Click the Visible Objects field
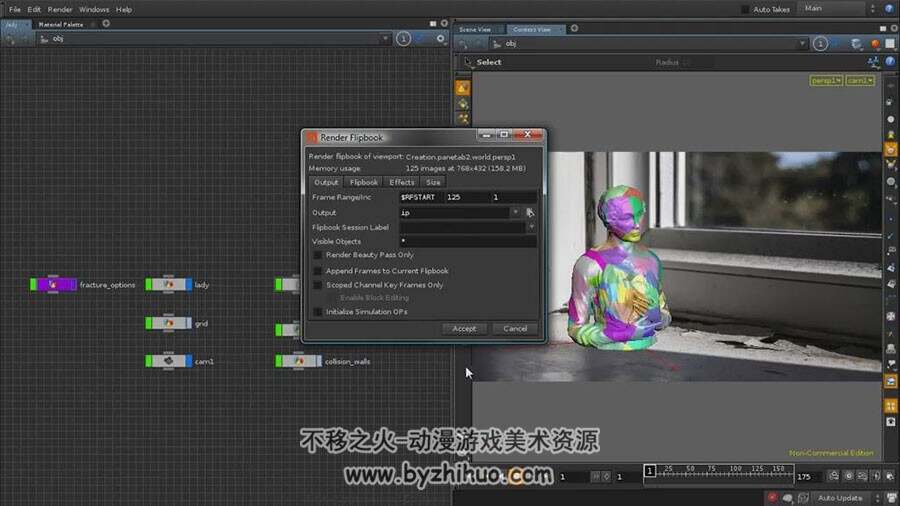Image resolution: width=900 pixels, height=506 pixels. coord(468,242)
